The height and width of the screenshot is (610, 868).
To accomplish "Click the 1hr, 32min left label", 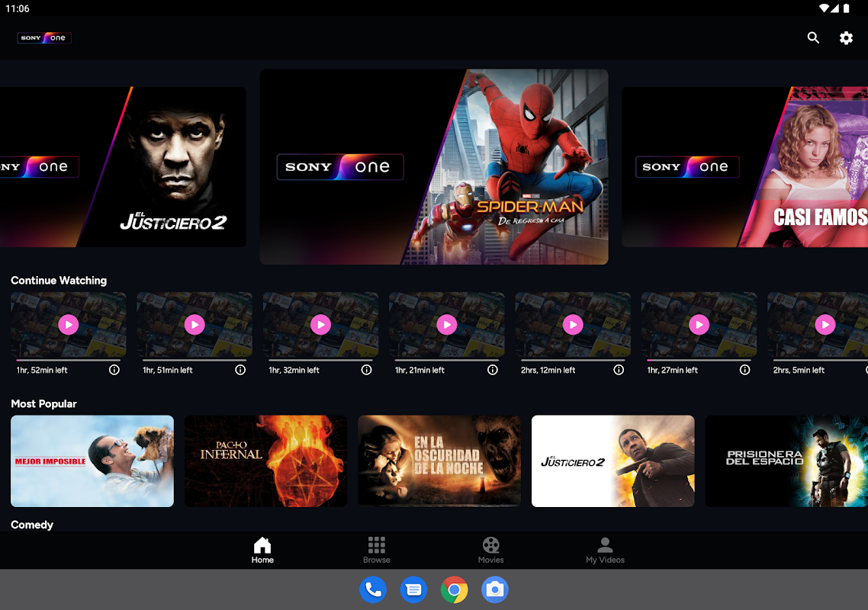I will click(294, 371).
